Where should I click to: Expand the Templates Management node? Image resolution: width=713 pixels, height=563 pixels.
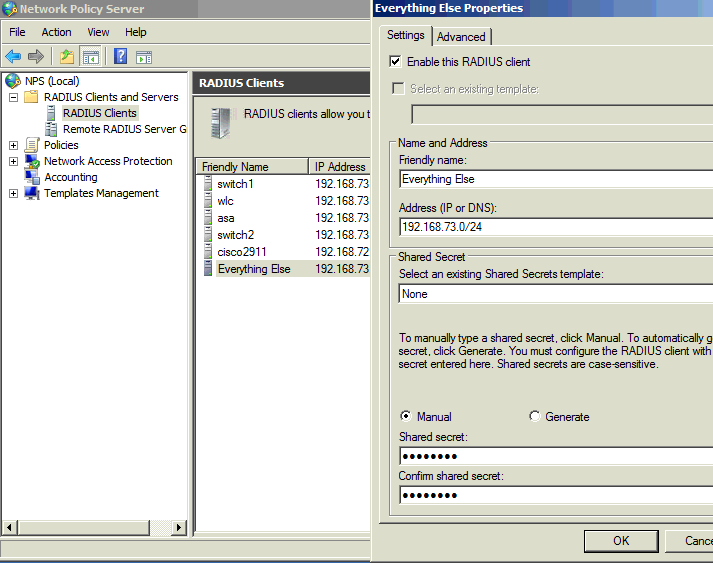pos(14,193)
